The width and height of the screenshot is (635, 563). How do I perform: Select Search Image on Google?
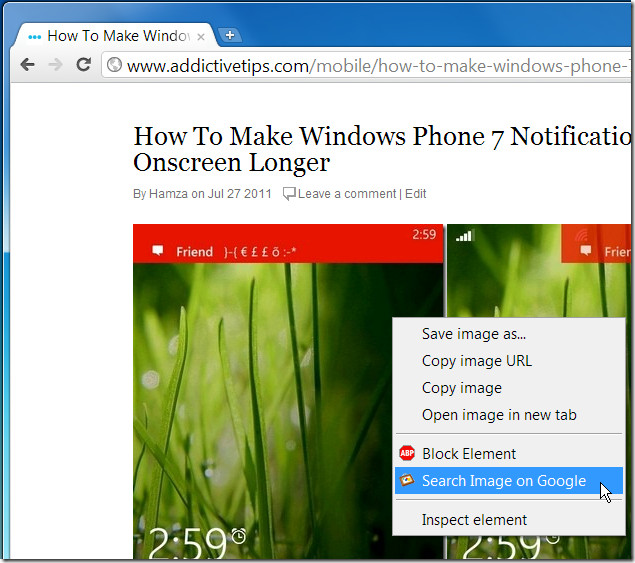pos(509,481)
